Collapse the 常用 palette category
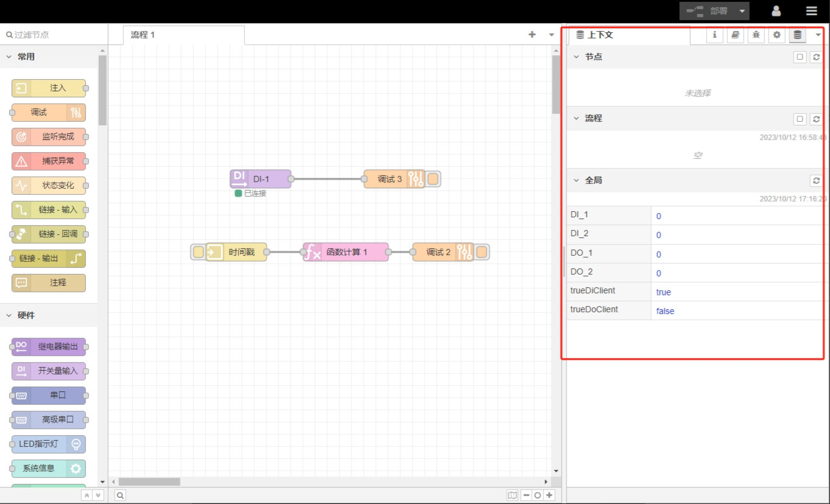 [x=9, y=57]
